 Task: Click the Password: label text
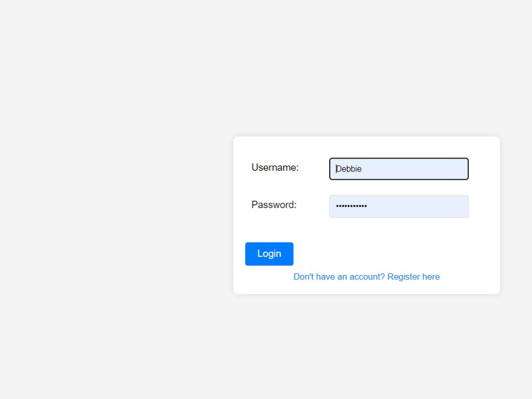point(273,205)
